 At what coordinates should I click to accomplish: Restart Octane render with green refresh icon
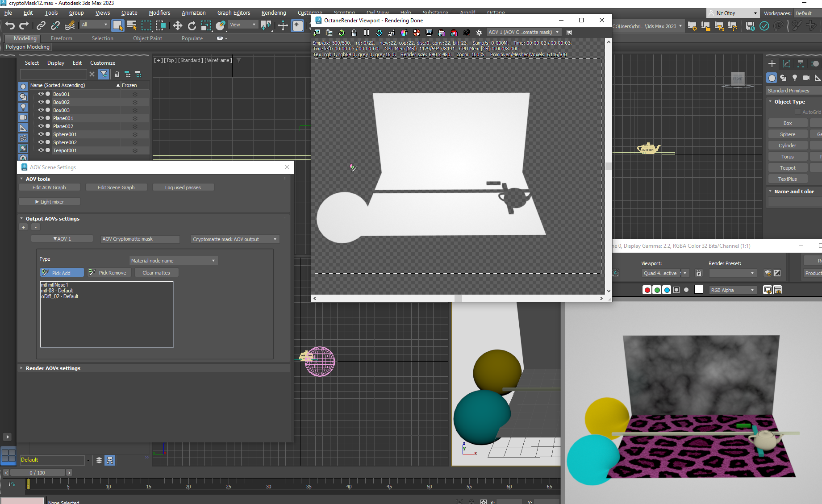[342, 33]
